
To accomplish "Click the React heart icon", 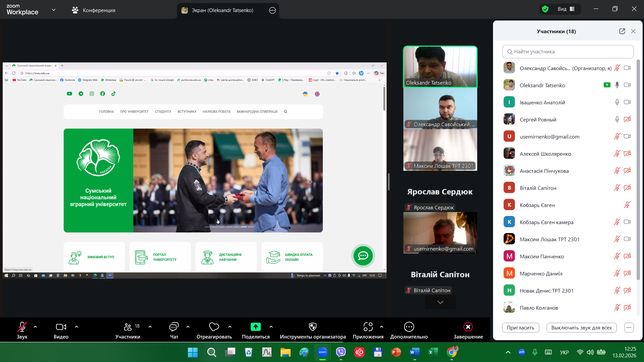I will [x=214, y=327].
